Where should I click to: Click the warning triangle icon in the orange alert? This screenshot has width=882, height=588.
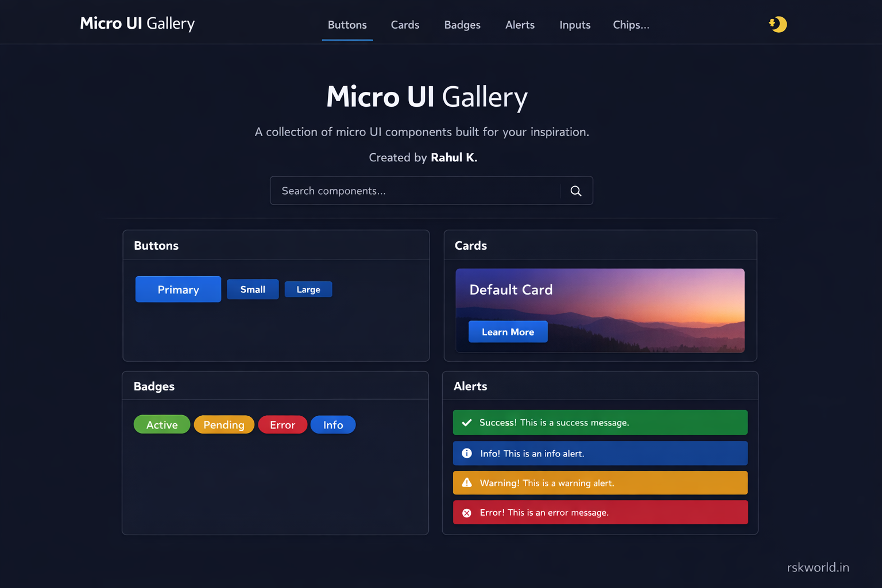click(x=467, y=482)
